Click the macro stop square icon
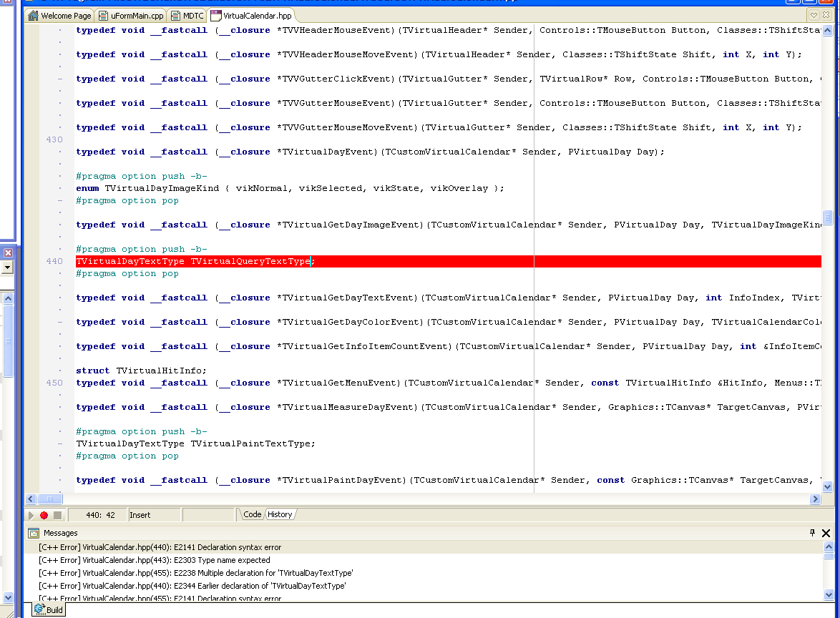This screenshot has width=840, height=618. (57, 515)
